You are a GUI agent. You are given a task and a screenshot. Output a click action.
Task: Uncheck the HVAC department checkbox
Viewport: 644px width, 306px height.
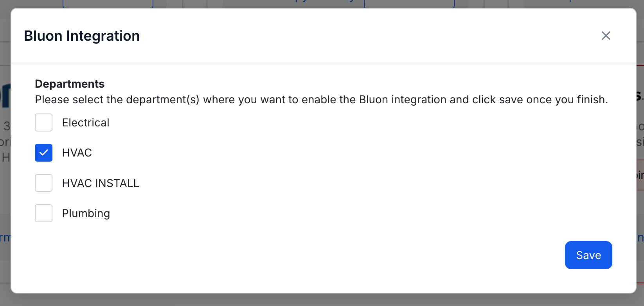[43, 153]
